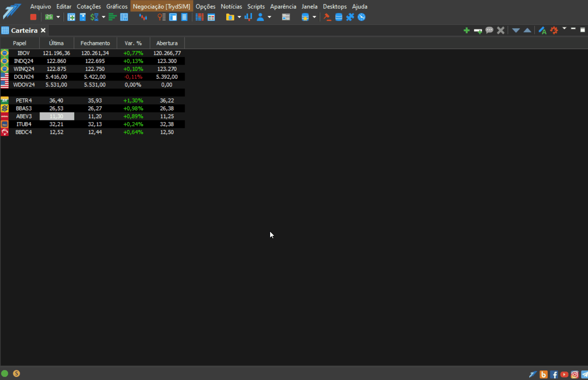
Task: Open the Scripts menu
Action: [256, 6]
